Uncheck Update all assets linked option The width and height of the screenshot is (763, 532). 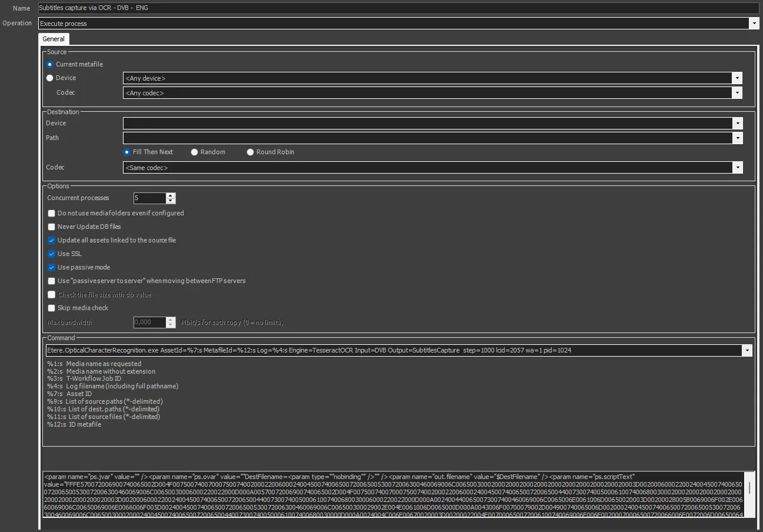[52, 240]
